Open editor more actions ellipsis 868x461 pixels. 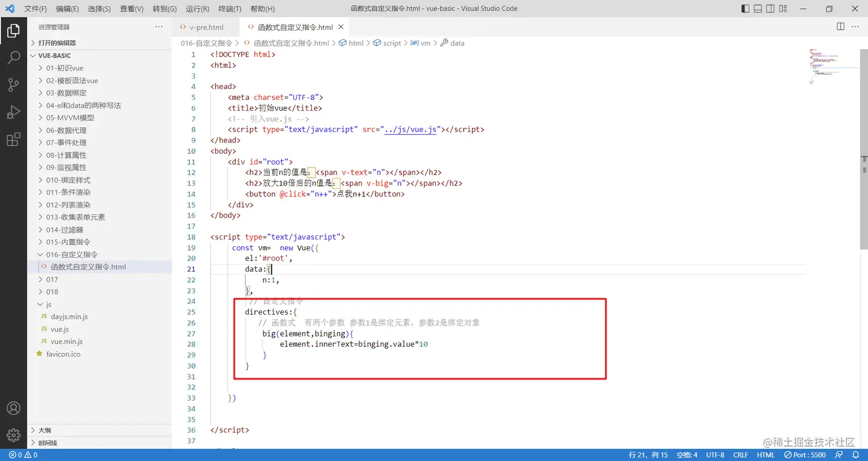pyautogui.click(x=855, y=27)
